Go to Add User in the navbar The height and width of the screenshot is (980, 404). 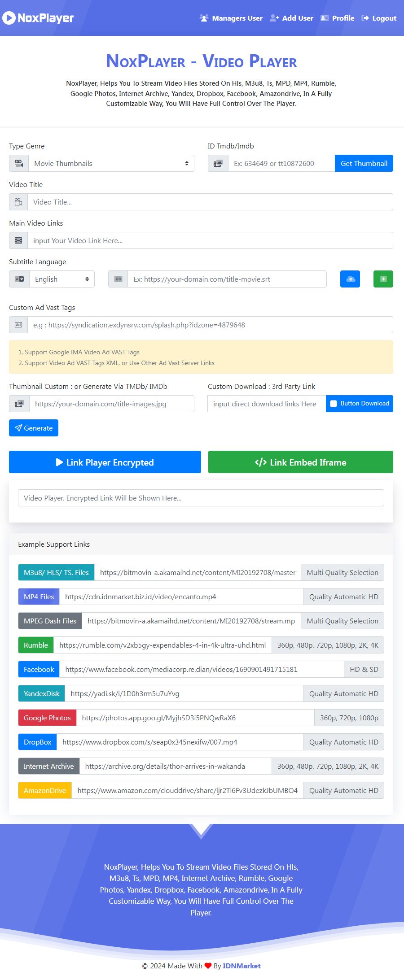point(292,18)
